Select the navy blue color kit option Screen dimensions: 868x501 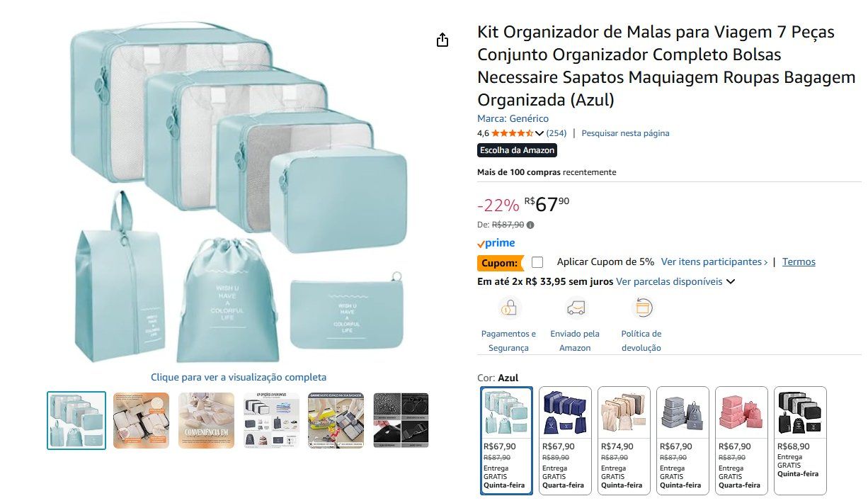pos(565,440)
